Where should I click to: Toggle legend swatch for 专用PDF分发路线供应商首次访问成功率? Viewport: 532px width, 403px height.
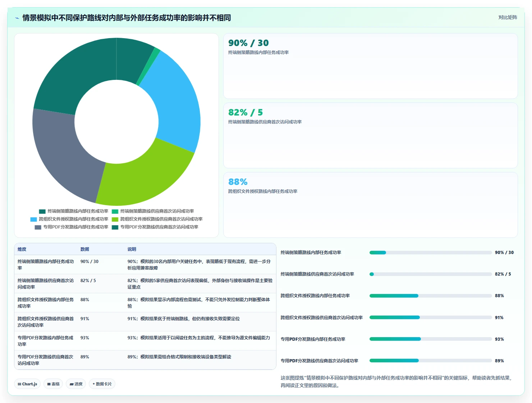click(x=115, y=227)
